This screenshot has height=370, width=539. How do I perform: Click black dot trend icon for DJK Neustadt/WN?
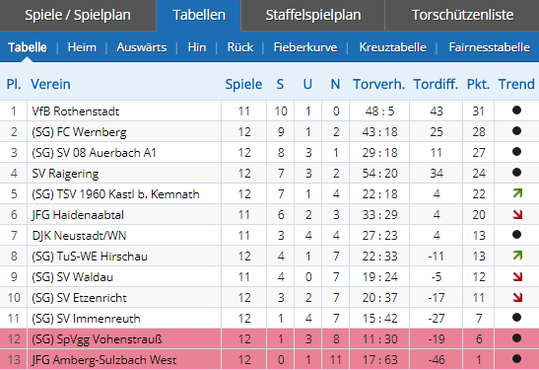pyautogui.click(x=517, y=235)
